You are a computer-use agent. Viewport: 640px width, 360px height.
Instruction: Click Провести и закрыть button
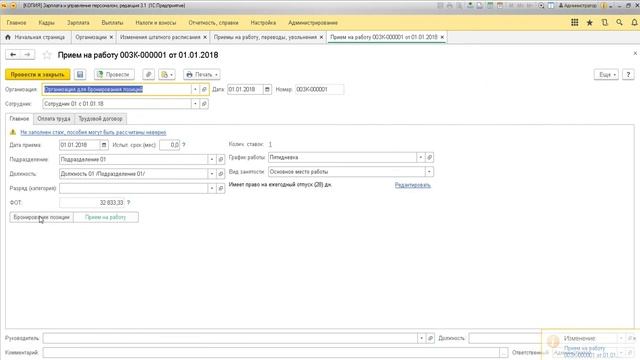pos(38,75)
